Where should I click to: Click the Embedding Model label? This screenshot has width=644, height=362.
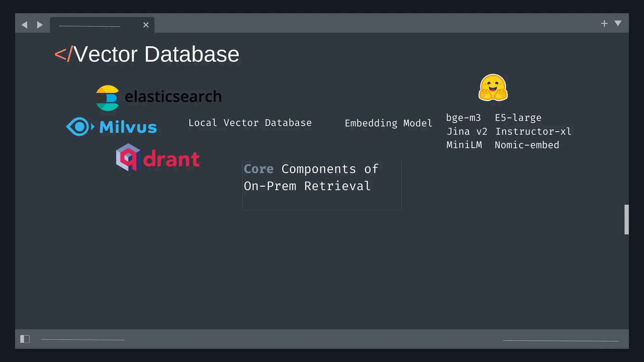(x=388, y=123)
